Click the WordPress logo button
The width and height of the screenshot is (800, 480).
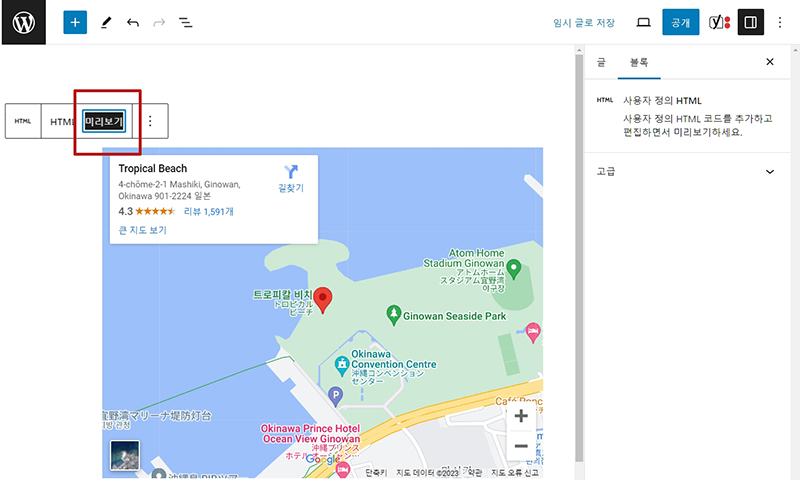tap(23, 22)
